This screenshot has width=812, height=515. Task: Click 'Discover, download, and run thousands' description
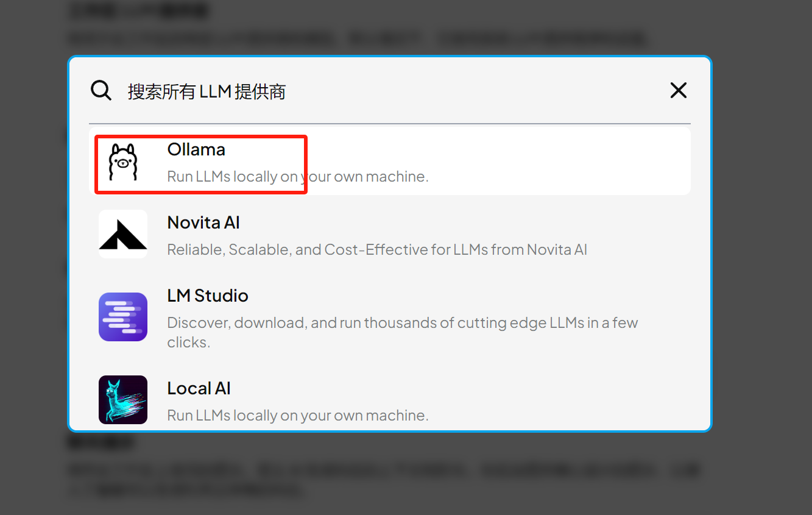click(403, 332)
